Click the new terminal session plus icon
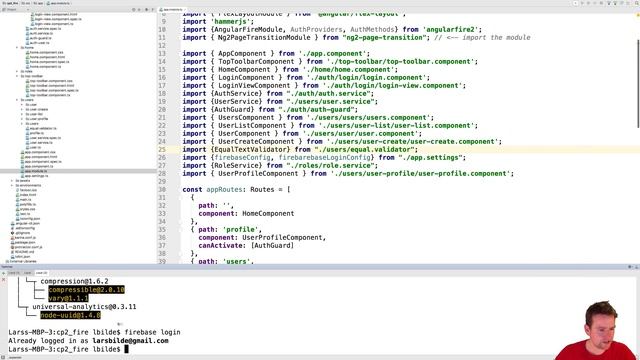Image resolution: width=640 pixels, height=360 pixels. pyautogui.click(x=4, y=273)
